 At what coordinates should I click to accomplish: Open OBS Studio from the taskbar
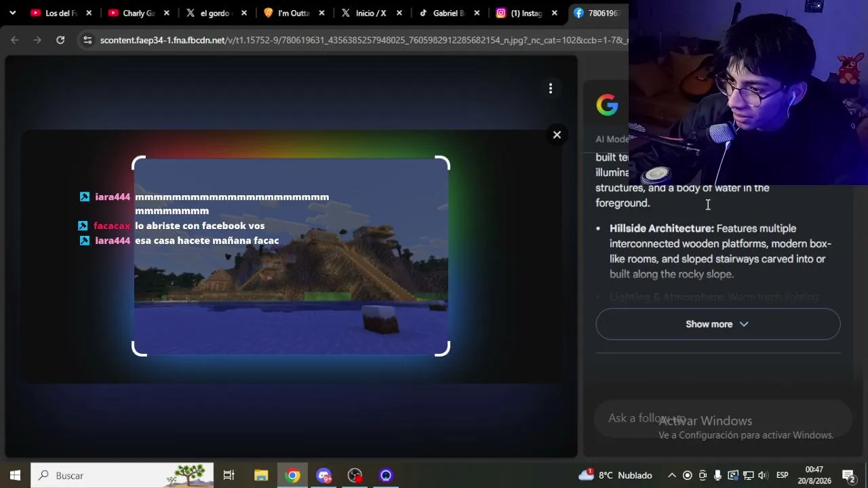[x=355, y=475]
